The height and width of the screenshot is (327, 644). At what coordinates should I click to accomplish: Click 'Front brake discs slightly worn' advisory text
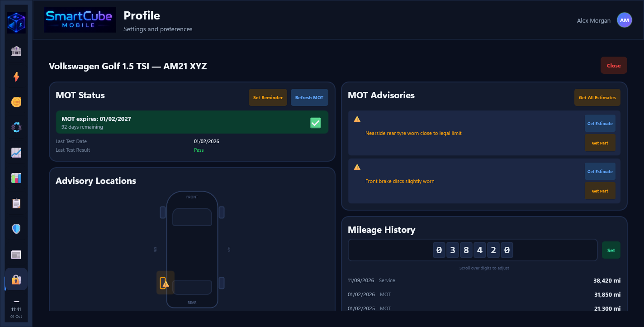(400, 181)
